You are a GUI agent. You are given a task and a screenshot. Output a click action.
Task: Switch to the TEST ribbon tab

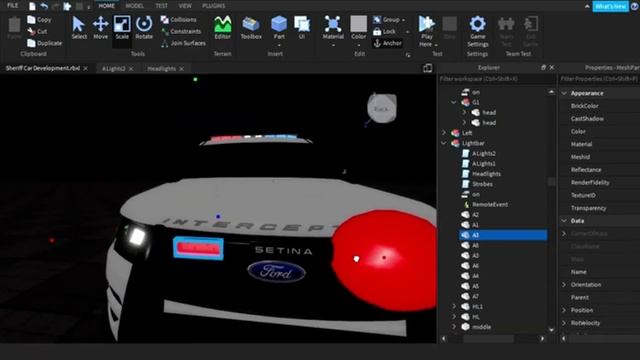[161, 6]
